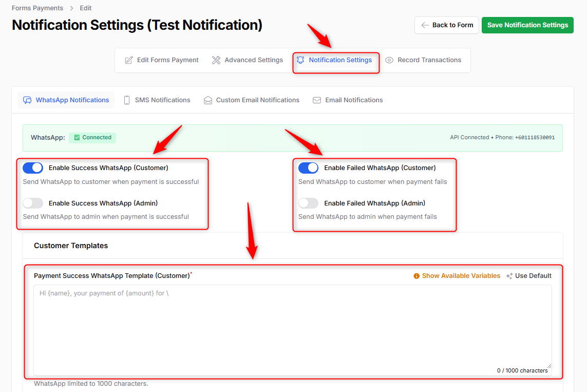
Task: Disable the Enable Failed WhatsApp (Customer) toggle
Action: pos(309,167)
